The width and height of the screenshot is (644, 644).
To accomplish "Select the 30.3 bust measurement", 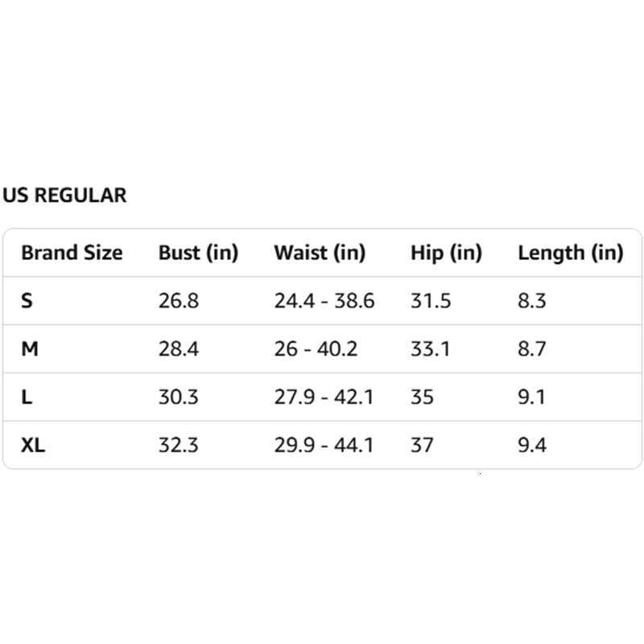I will (178, 397).
